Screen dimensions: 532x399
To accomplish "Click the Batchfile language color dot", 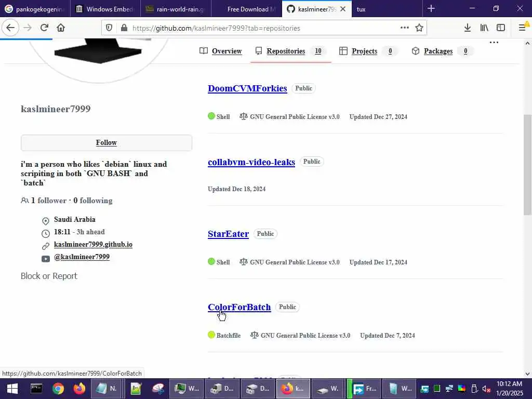I will coord(211,335).
